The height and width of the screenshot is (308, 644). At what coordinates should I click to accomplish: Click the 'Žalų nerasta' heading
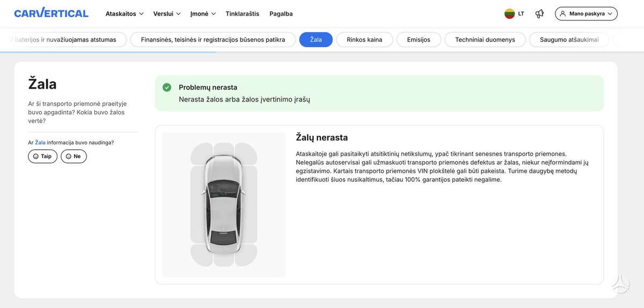[x=321, y=137]
